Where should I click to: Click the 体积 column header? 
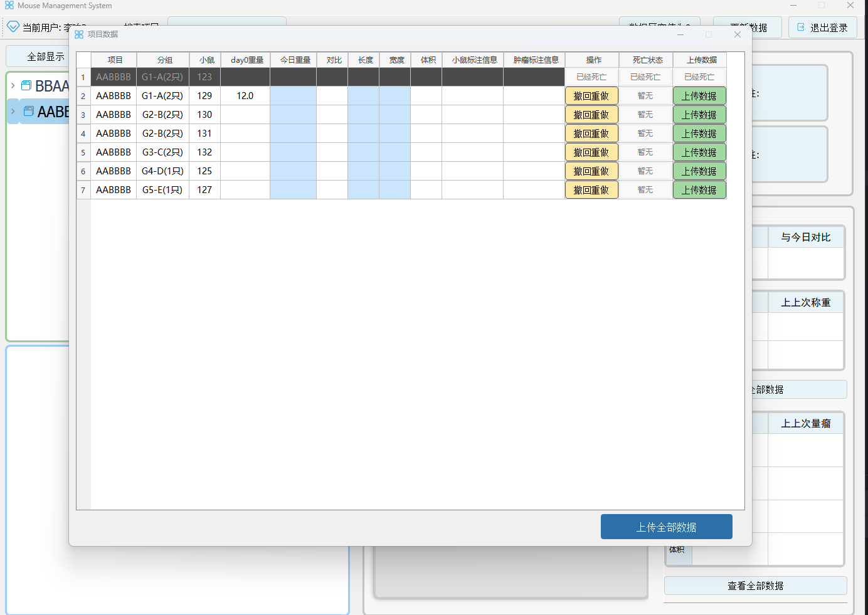427,60
